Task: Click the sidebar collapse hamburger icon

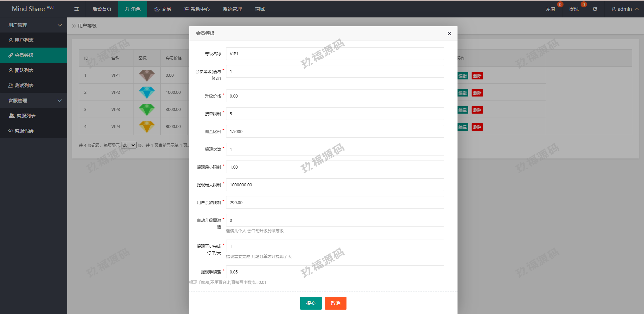Action: [76, 9]
